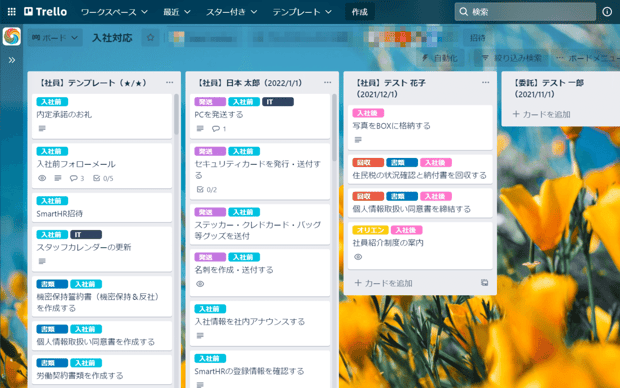The image size is (620, 388).
Task: Expand the collapsed sidebar with double chevron
Action: pyautogui.click(x=11, y=60)
